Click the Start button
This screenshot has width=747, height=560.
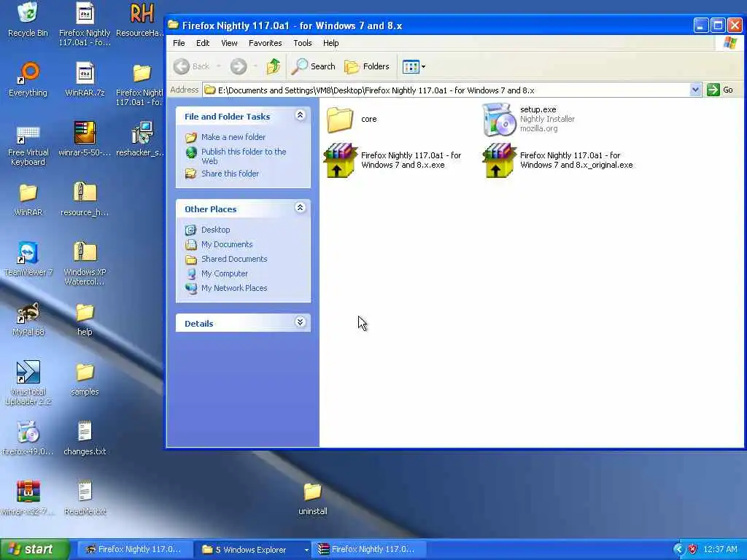tap(34, 550)
